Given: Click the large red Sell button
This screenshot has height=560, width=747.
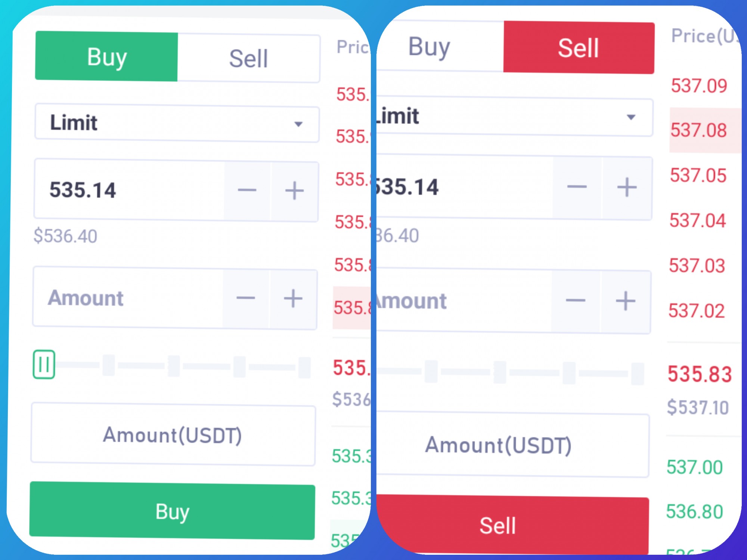Looking at the screenshot, I should click(512, 525).
